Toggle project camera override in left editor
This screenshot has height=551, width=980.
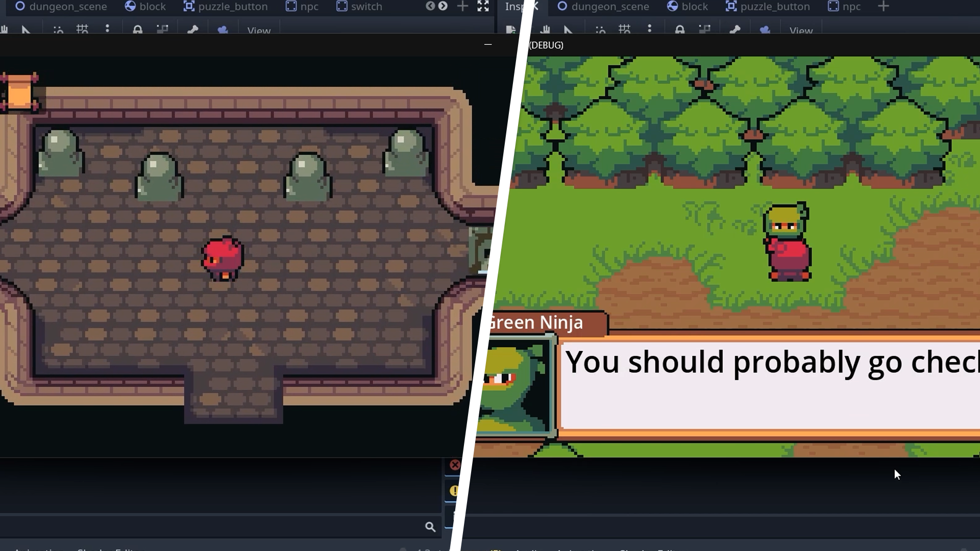click(x=223, y=30)
